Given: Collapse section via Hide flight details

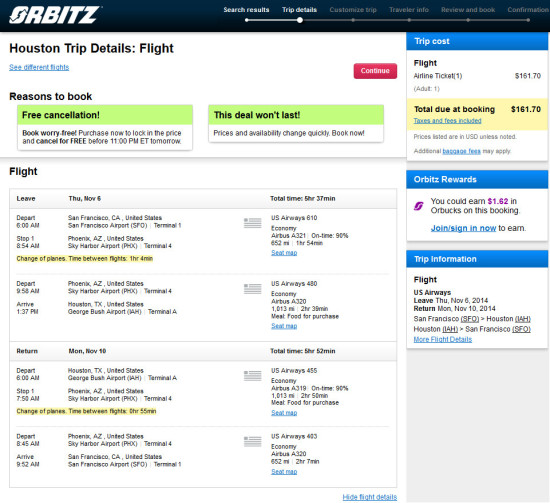Looking at the screenshot, I should point(370,497).
